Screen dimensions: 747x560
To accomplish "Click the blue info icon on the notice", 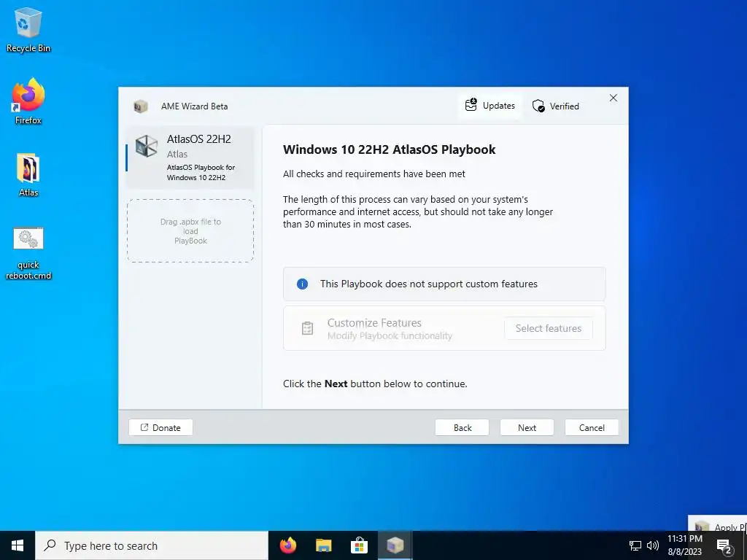I will tap(302, 284).
